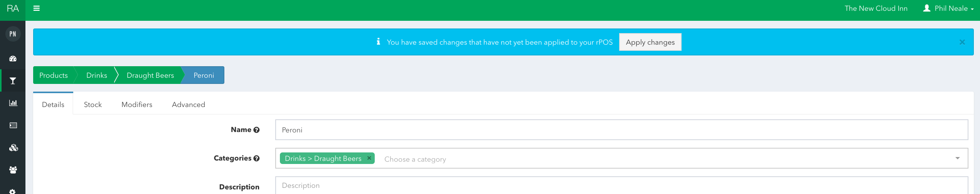Open the staff users sidebar icon
This screenshot has height=194, width=980.
[x=13, y=170]
